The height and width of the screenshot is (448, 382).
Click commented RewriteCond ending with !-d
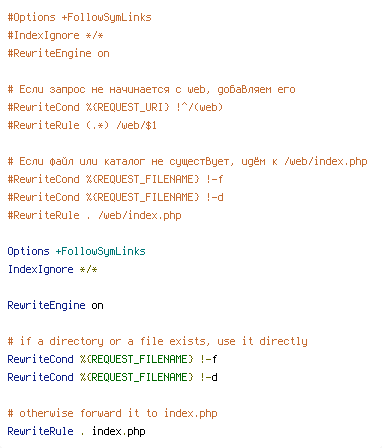pyautogui.click(x=115, y=197)
